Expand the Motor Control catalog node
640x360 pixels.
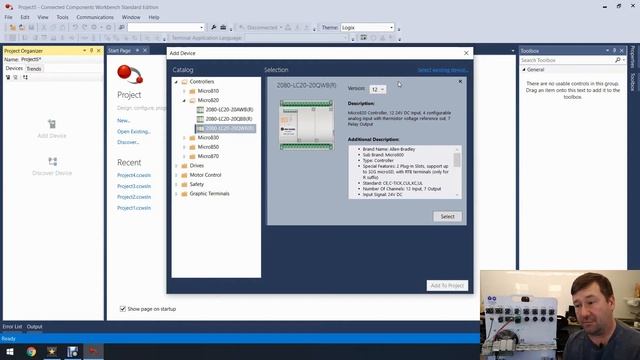point(176,175)
